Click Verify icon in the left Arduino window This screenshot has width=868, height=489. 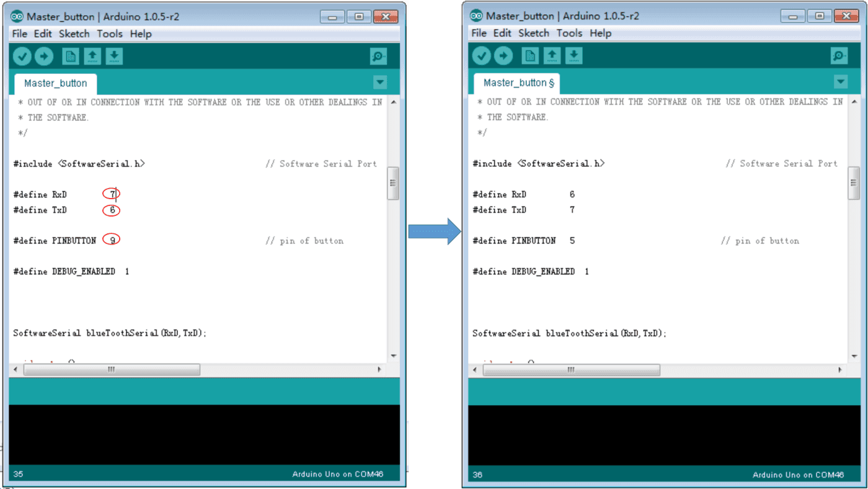(x=22, y=56)
